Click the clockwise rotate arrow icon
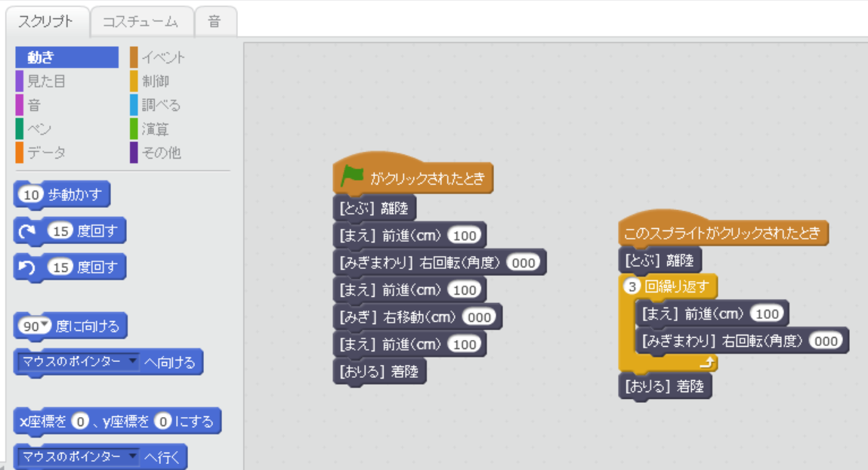Image resolution: width=868 pixels, height=470 pixels. click(x=27, y=231)
